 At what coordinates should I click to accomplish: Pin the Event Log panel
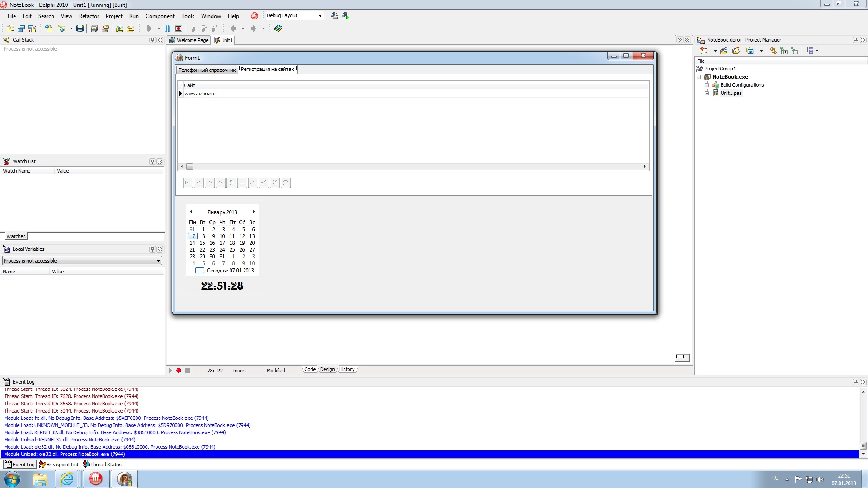[x=855, y=382]
